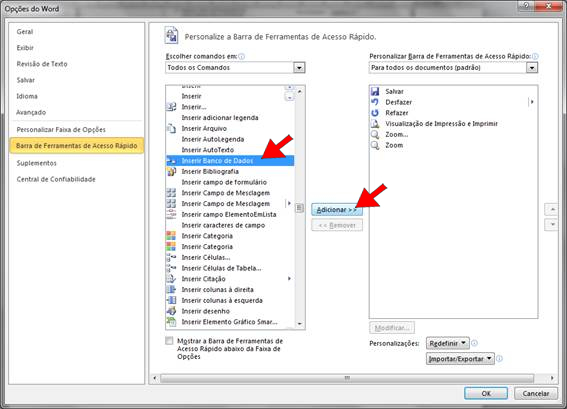Click the Move Down arrow button
Screen dimensions: 567x409
(x=552, y=225)
